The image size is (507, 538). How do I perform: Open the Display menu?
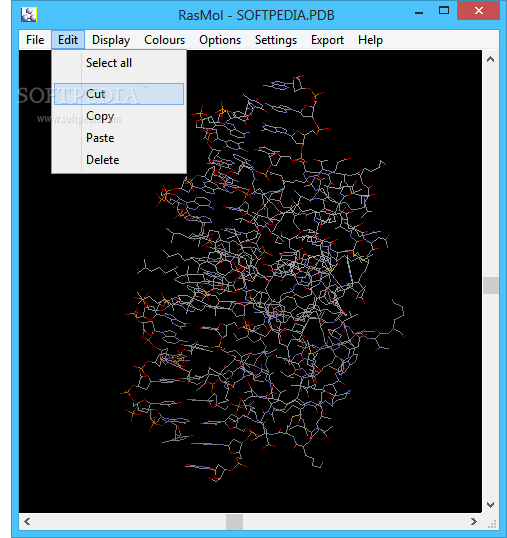tap(111, 40)
